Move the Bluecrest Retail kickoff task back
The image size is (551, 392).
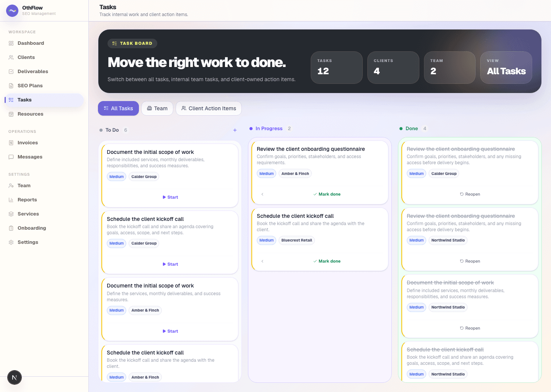pyautogui.click(x=262, y=261)
